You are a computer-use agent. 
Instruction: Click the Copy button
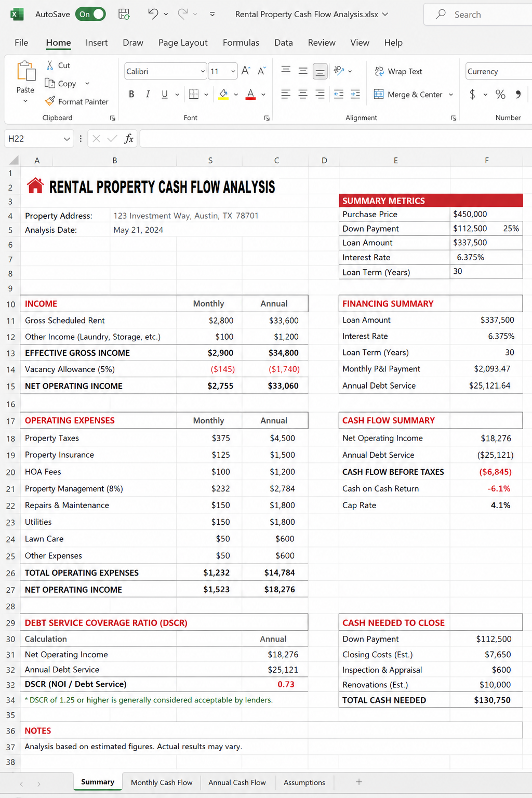(61, 83)
